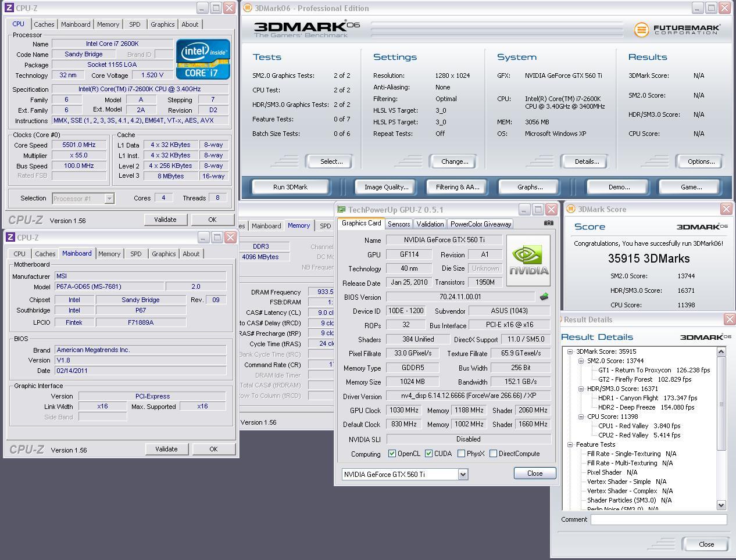736x560 pixels.
Task: Click the Demo... button
Action: coord(619,187)
